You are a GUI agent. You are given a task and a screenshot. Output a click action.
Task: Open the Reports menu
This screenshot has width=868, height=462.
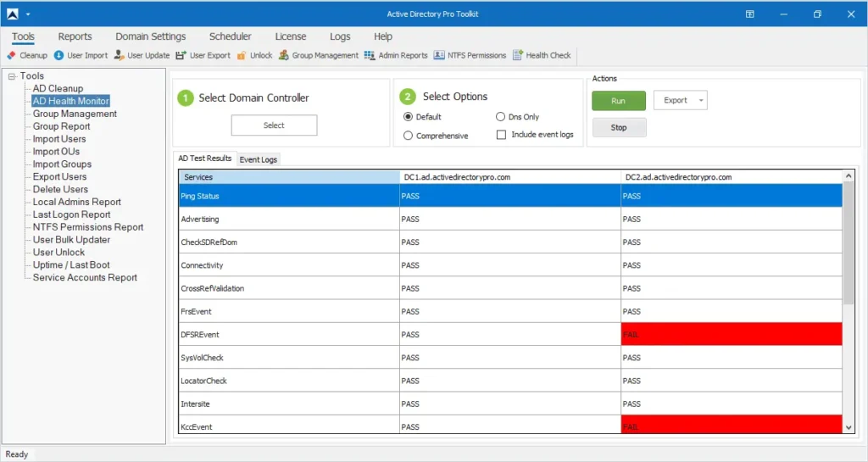75,36
